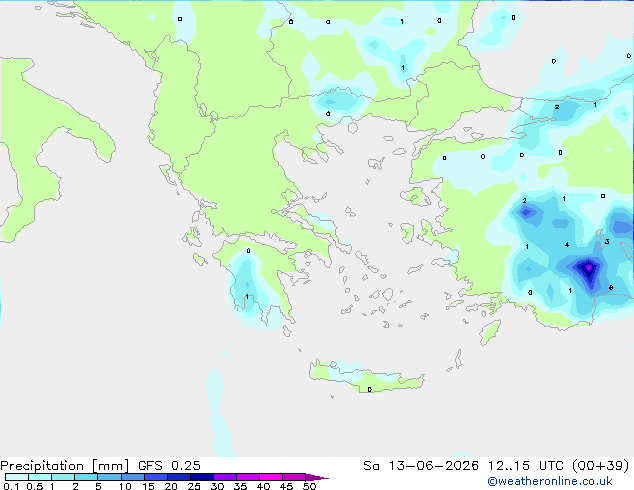Screen dimensions: 634x490
Task: Choose the 40–45 mm magenta legend swatch
Action: (x=271, y=477)
